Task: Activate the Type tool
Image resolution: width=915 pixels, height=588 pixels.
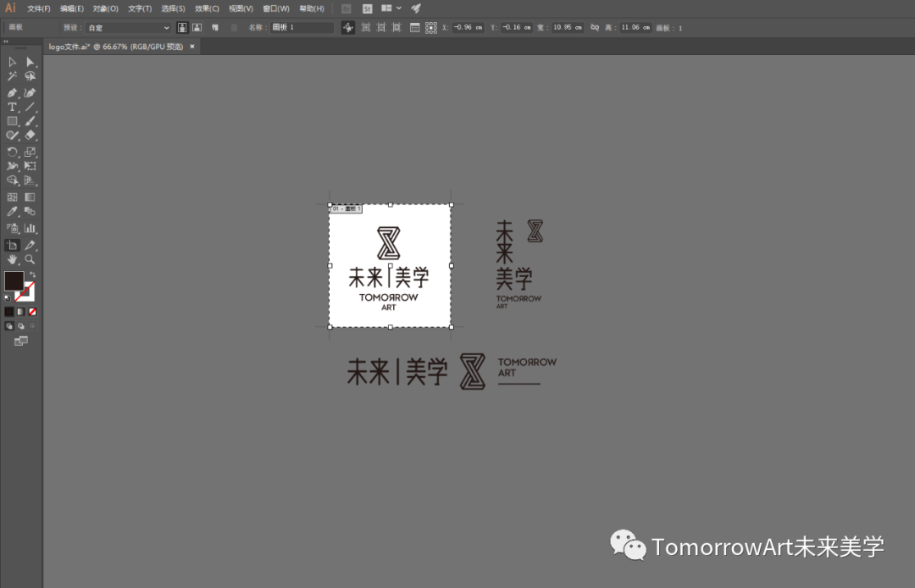Action: pos(12,108)
